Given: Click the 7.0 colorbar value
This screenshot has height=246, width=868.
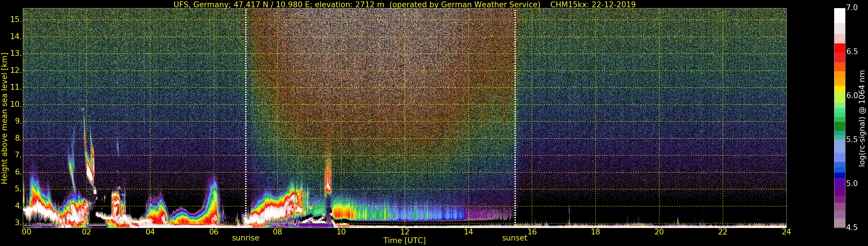Looking at the screenshot, I should coord(852,8).
